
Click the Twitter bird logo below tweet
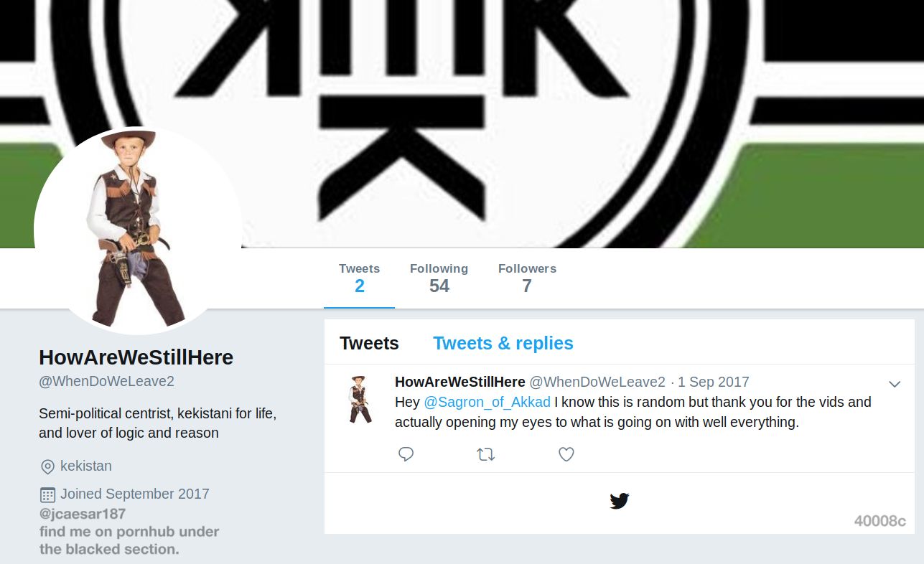pos(620,501)
